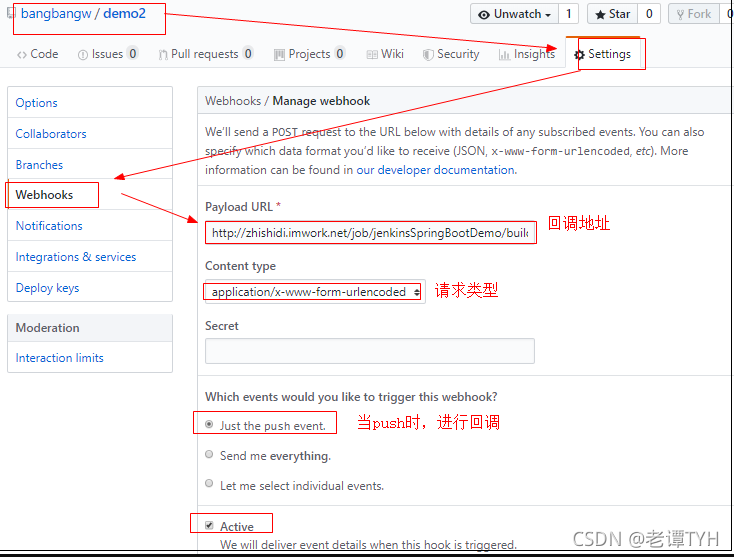Click the Issues tab circle icon
Screen dimensions: 734x557
[x=83, y=55]
